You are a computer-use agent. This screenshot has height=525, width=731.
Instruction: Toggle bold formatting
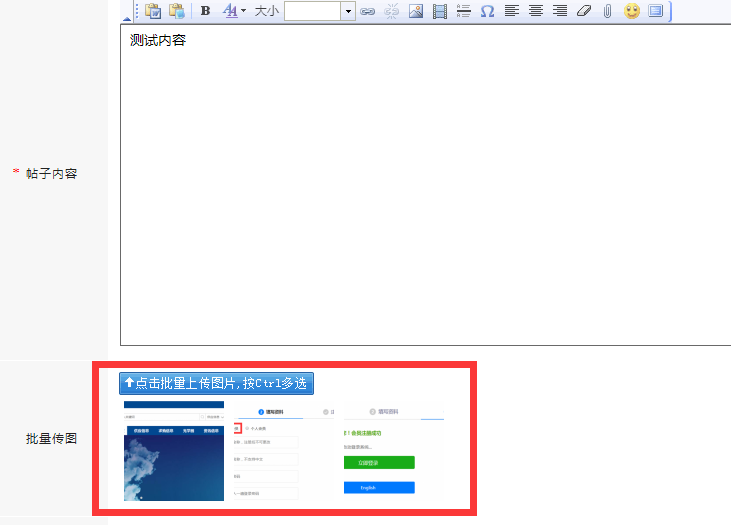[x=205, y=11]
